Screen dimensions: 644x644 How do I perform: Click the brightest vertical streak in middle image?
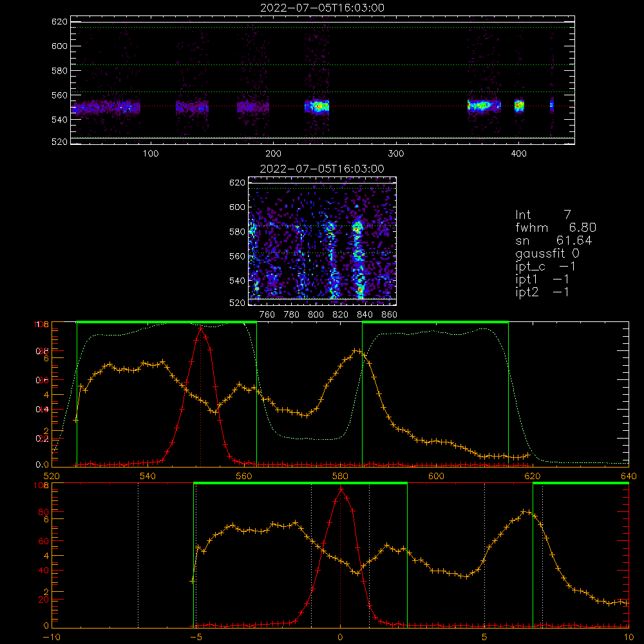[x=358, y=259]
